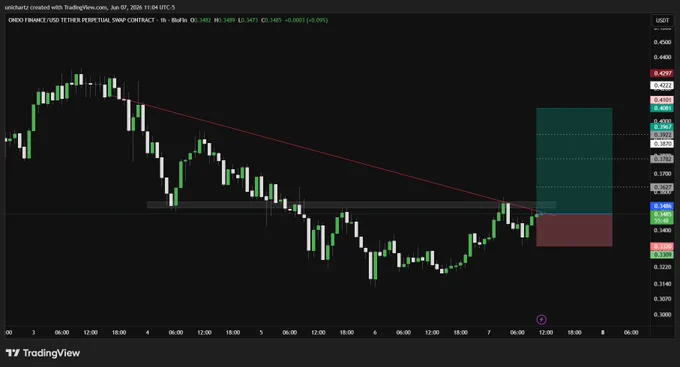Image resolution: width=680 pixels, height=367 pixels.
Task: Click the 0.4400 price scale value
Action: (x=662, y=57)
